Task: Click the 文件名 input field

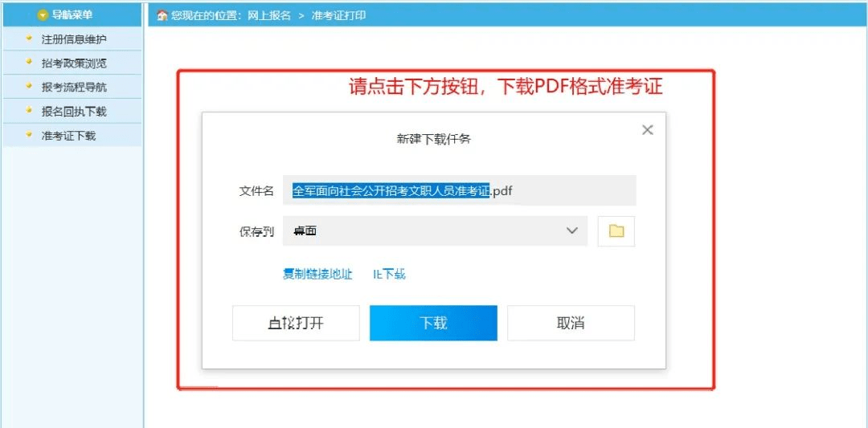Action: pos(460,191)
